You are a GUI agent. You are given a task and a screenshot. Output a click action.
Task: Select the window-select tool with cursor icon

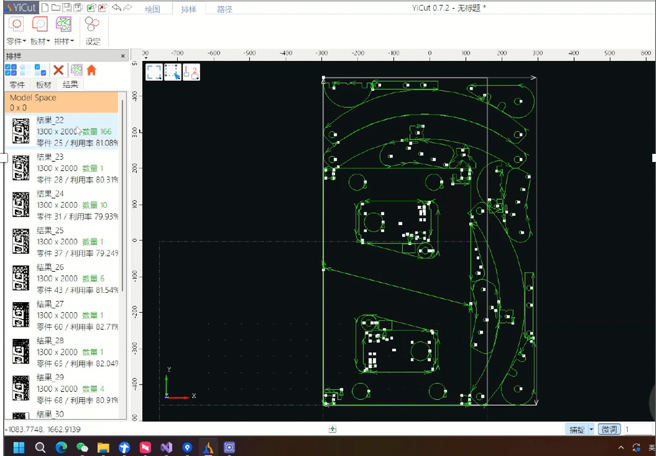[173, 72]
